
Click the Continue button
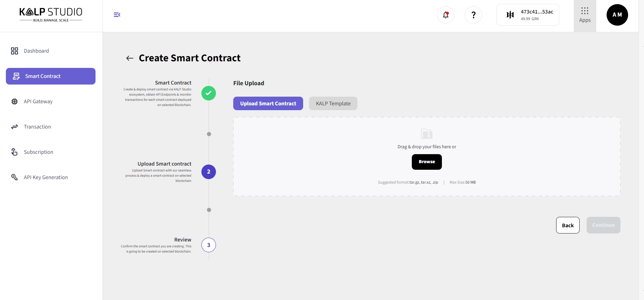coord(603,225)
